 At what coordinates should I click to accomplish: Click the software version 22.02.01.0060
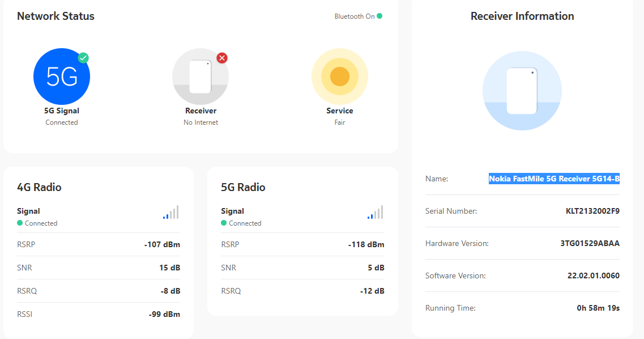click(593, 276)
